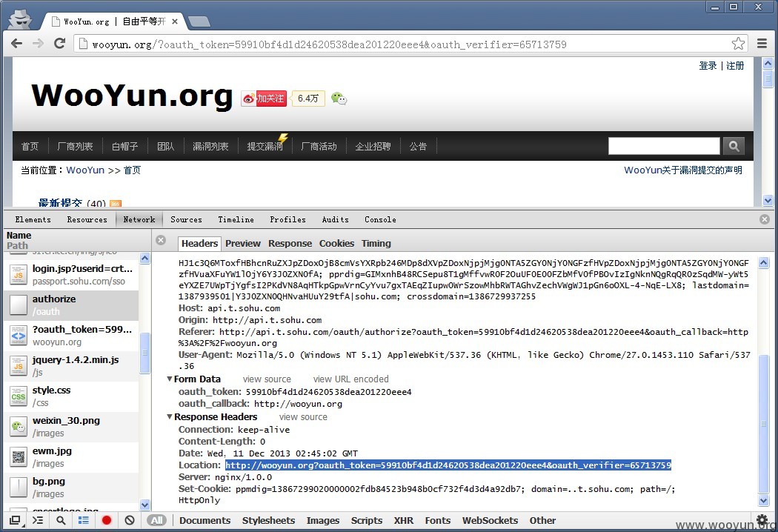Click the 注册 register link
Image resolution: width=778 pixels, height=532 pixels.
735,65
